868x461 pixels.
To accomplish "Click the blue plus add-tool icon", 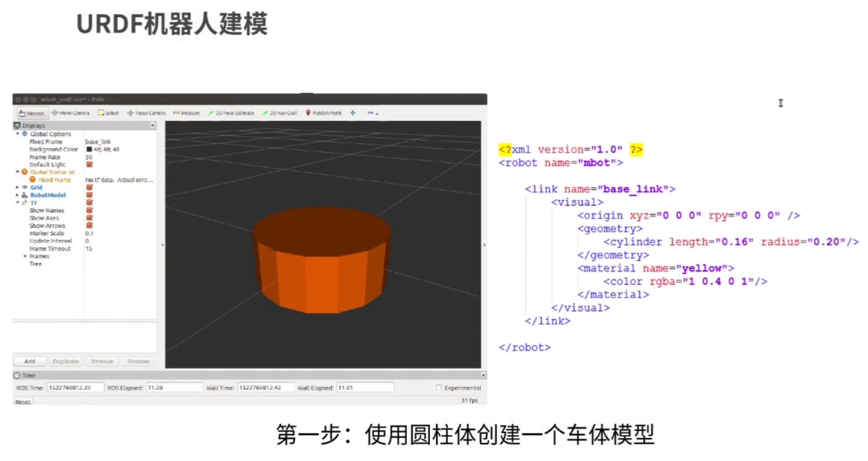I will [x=353, y=113].
